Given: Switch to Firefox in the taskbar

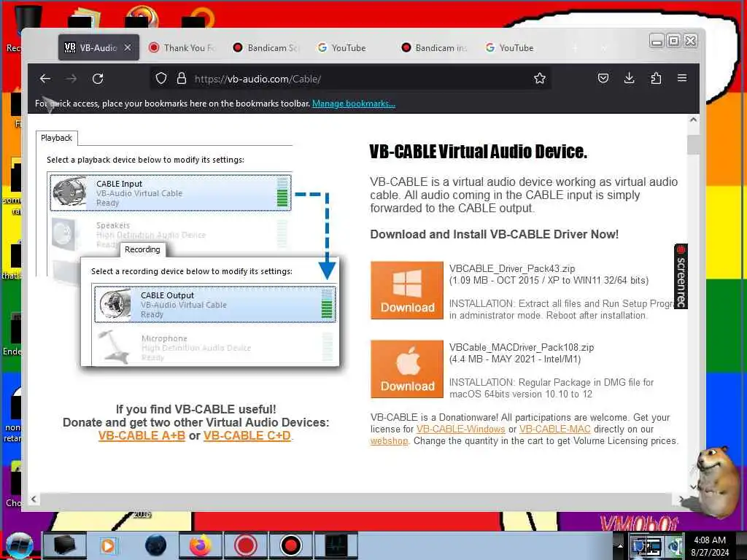Looking at the screenshot, I should pyautogui.click(x=201, y=545).
